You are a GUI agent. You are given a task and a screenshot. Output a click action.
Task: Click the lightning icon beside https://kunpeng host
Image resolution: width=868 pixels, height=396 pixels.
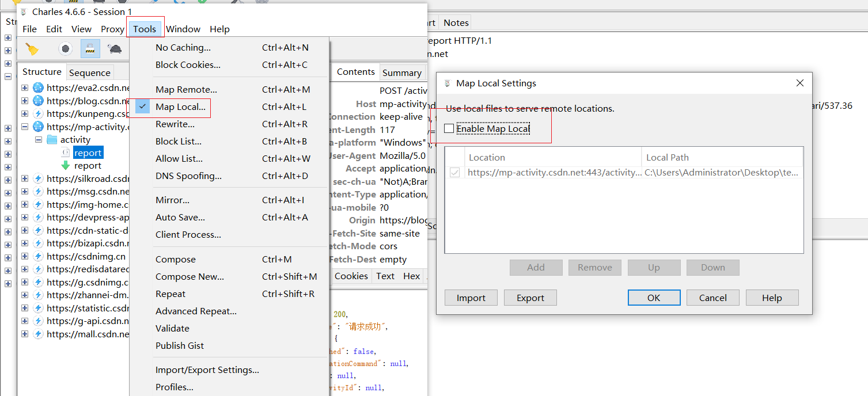click(x=38, y=114)
